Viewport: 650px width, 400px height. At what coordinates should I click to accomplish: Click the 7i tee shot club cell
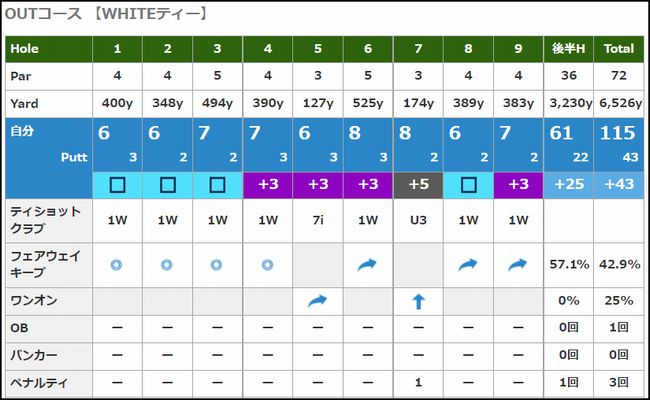(x=318, y=220)
